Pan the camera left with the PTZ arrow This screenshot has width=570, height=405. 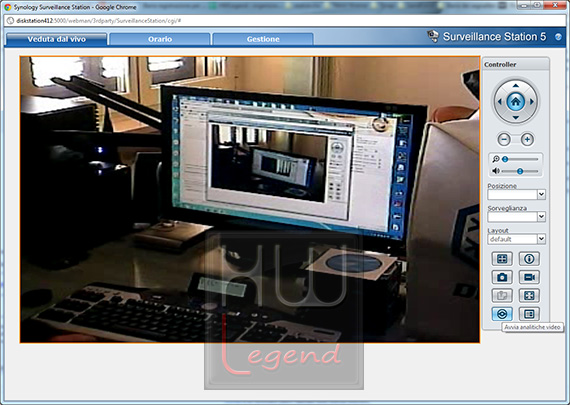pos(499,102)
